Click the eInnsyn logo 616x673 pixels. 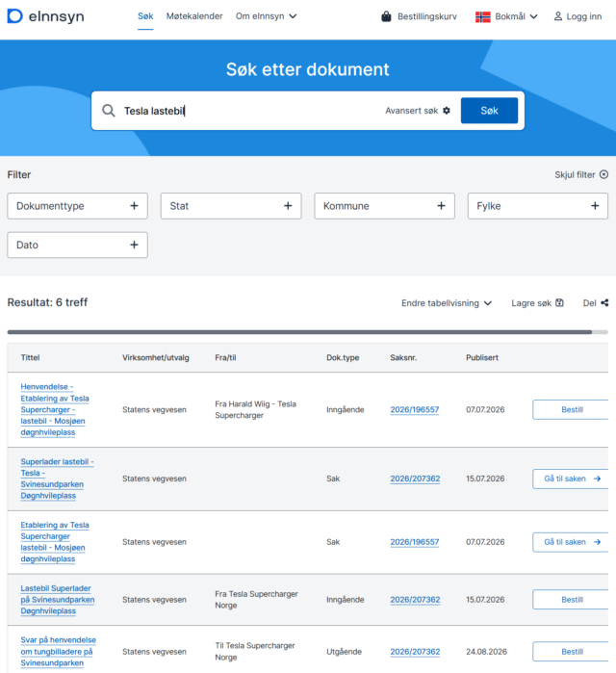pos(45,16)
